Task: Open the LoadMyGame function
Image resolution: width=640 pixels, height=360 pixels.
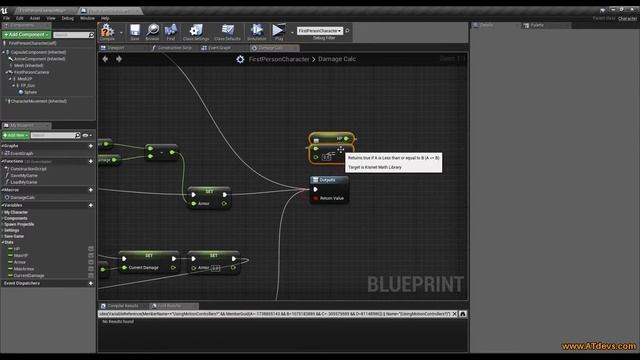Action: (x=24, y=182)
